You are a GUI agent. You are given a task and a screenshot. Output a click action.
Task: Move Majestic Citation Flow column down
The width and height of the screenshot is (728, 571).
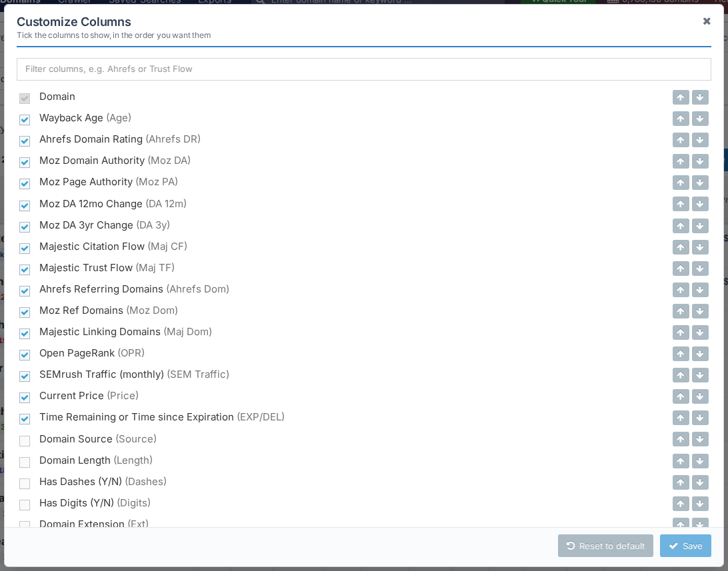700,247
